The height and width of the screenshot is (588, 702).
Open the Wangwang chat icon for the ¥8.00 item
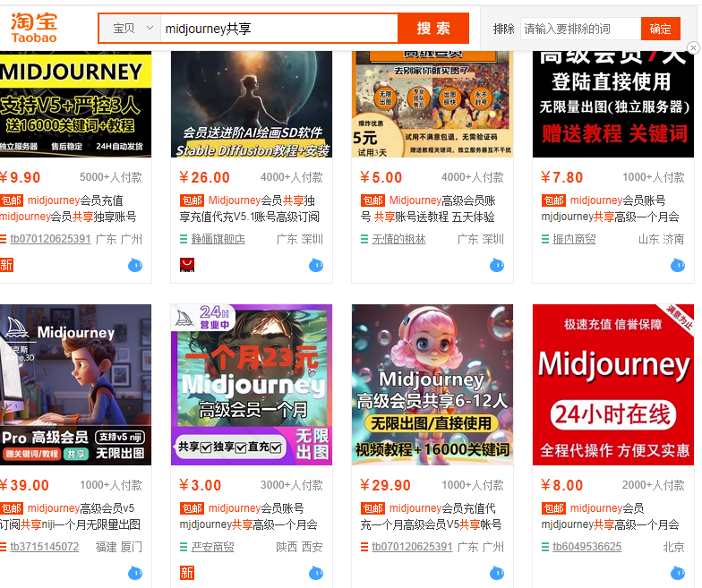(x=678, y=573)
